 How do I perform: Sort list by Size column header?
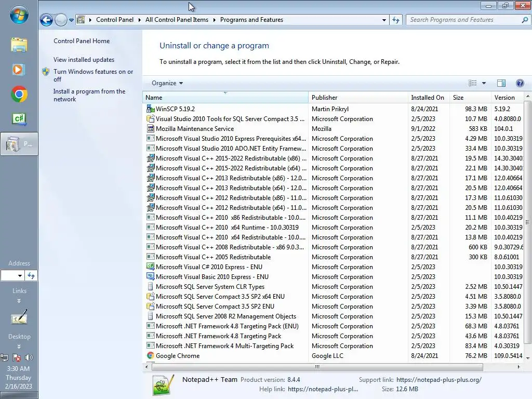click(x=470, y=97)
